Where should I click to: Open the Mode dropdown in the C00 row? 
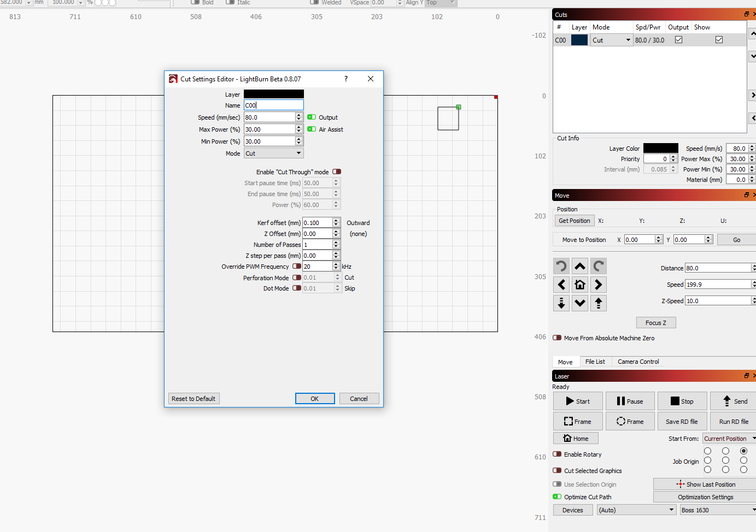click(612, 40)
